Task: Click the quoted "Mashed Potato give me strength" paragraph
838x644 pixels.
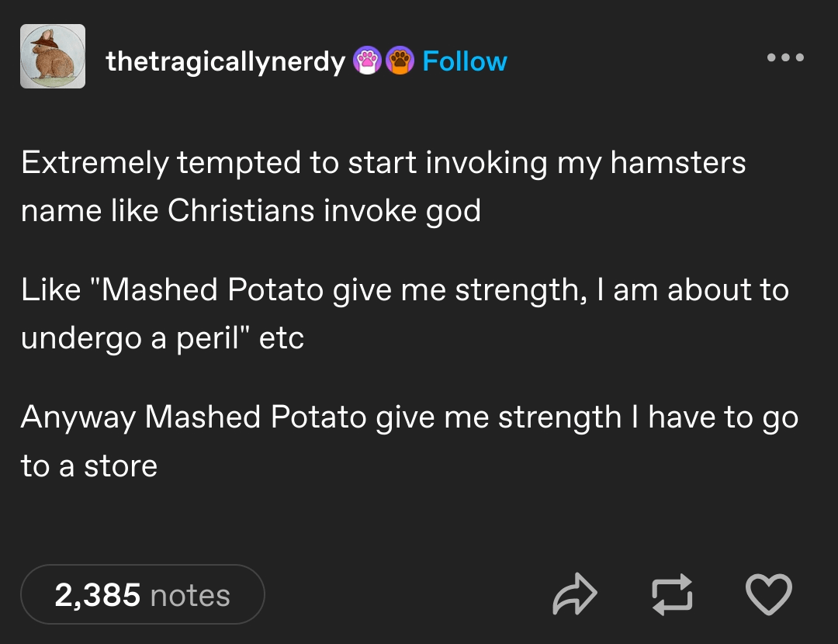Action: (403, 313)
